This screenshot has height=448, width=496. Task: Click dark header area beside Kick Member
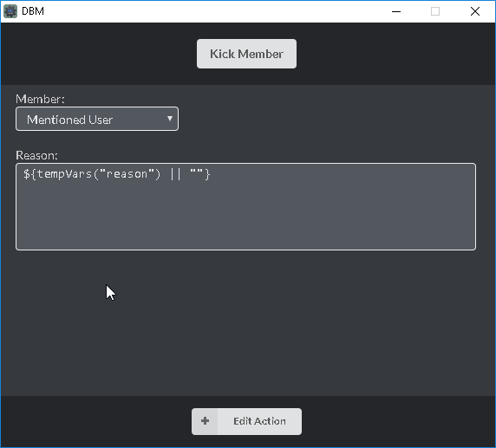tap(395, 54)
